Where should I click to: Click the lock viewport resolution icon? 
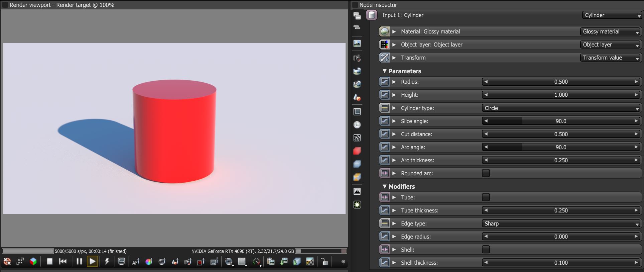tap(324, 262)
